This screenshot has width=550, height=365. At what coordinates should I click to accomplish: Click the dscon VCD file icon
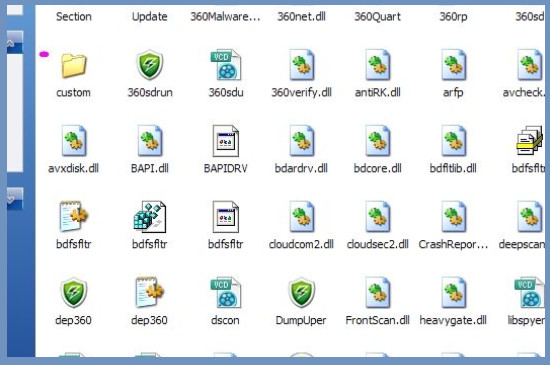click(x=226, y=292)
